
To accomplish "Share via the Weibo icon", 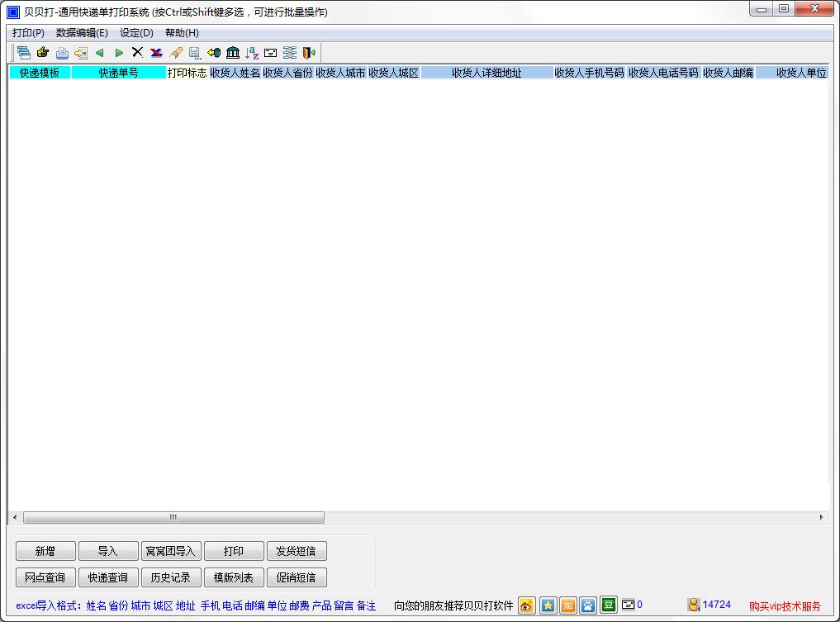I will (x=527, y=605).
